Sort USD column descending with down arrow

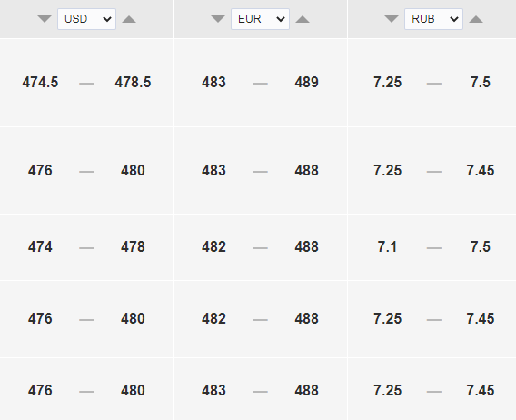[45, 19]
